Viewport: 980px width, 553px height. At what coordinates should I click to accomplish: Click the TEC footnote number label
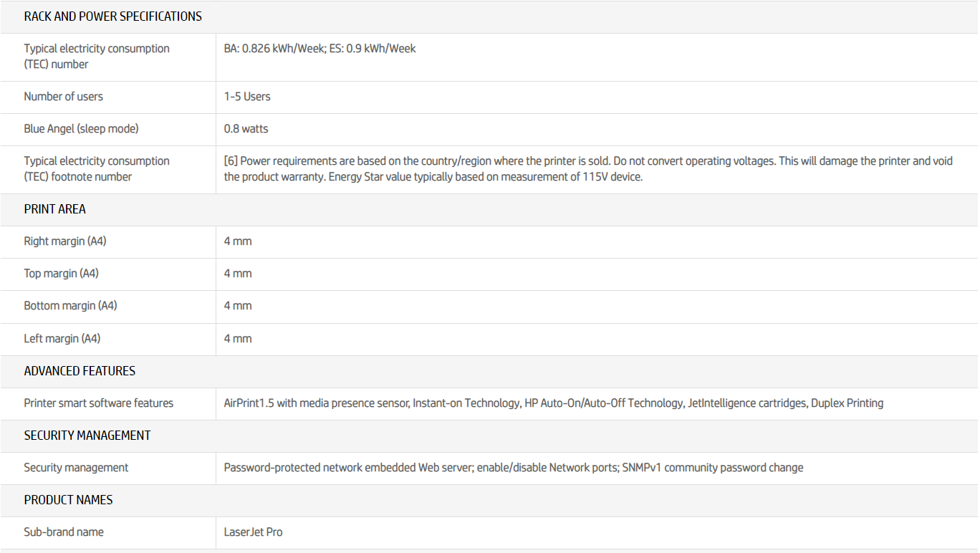click(x=97, y=169)
